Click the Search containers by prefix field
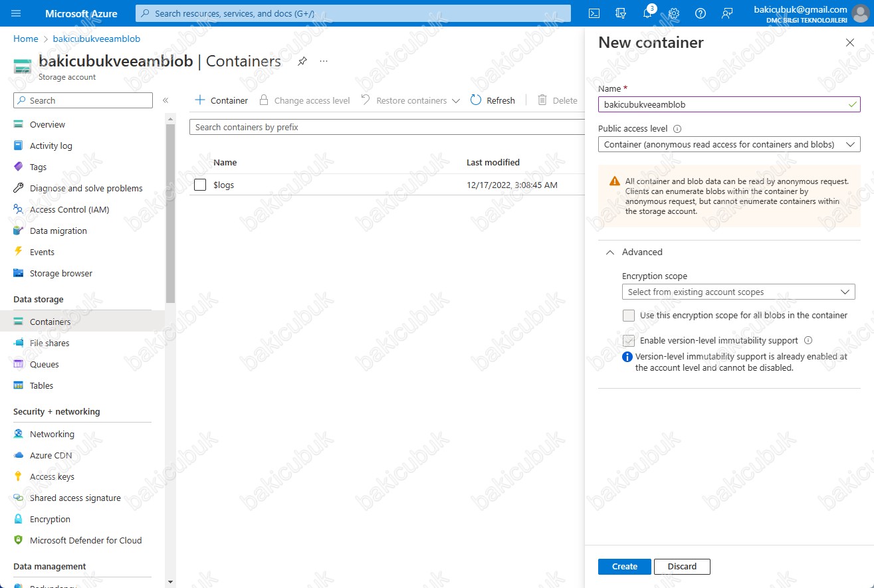The height and width of the screenshot is (588, 874). 387,127
